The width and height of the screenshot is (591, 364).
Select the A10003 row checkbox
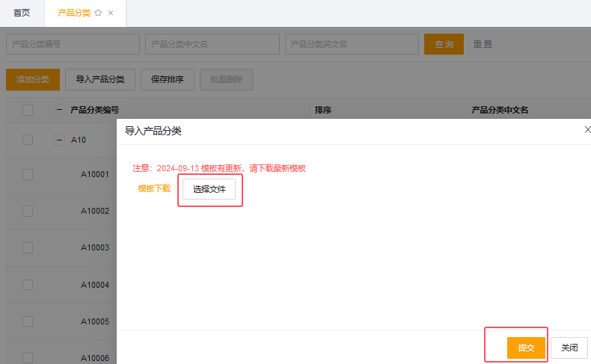click(x=28, y=247)
